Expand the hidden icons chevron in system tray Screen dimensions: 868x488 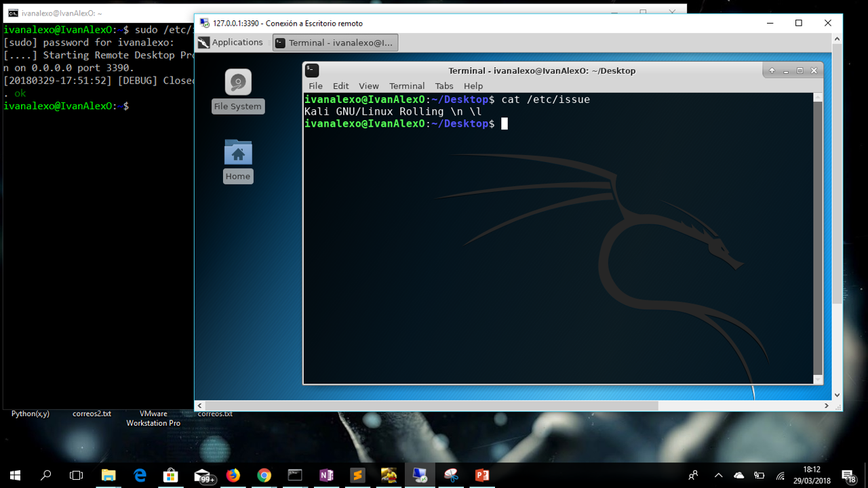click(x=717, y=474)
